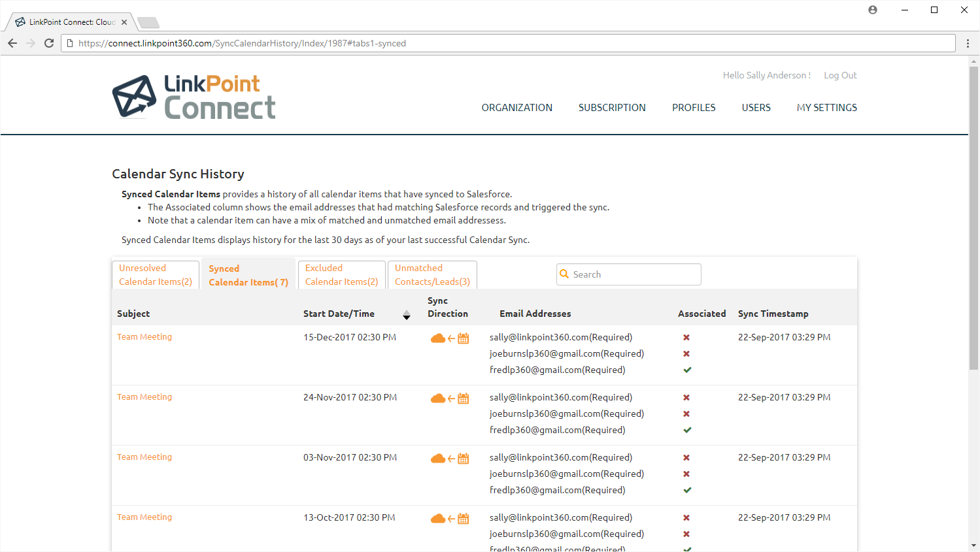Click the Sync Direction column header
This screenshot has height=552, width=980.
coord(448,307)
